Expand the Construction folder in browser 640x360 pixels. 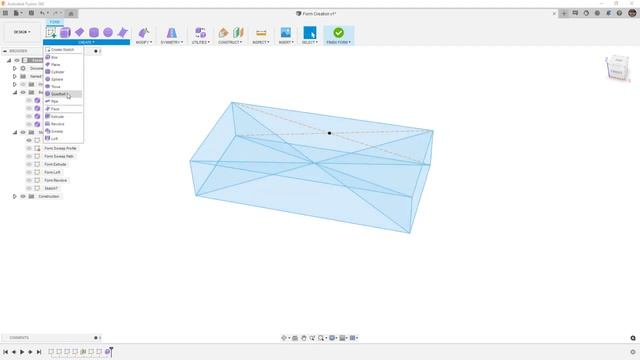click(15, 196)
